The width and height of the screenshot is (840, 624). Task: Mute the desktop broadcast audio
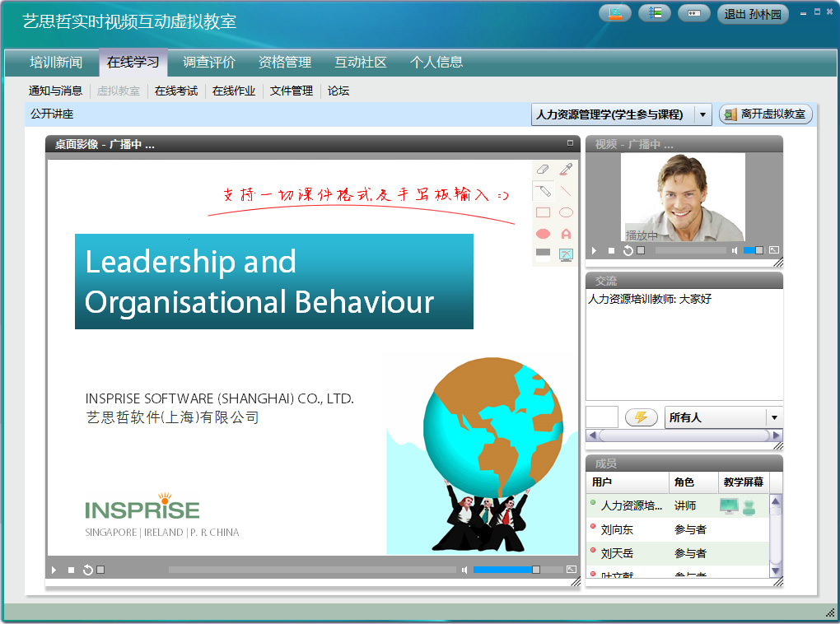[x=464, y=570]
